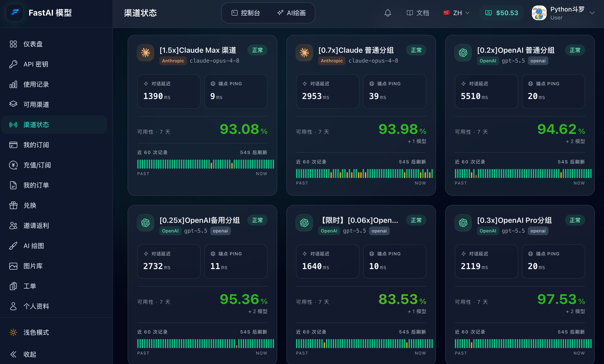Click the 2732 ms 对话延迟 value

(x=157, y=266)
